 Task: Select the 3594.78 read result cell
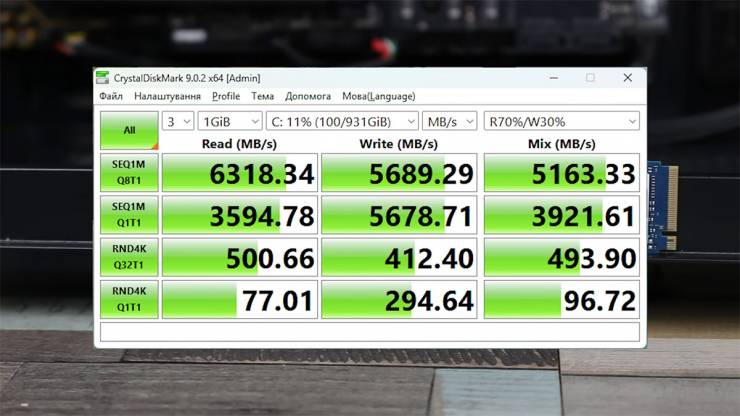pos(240,215)
